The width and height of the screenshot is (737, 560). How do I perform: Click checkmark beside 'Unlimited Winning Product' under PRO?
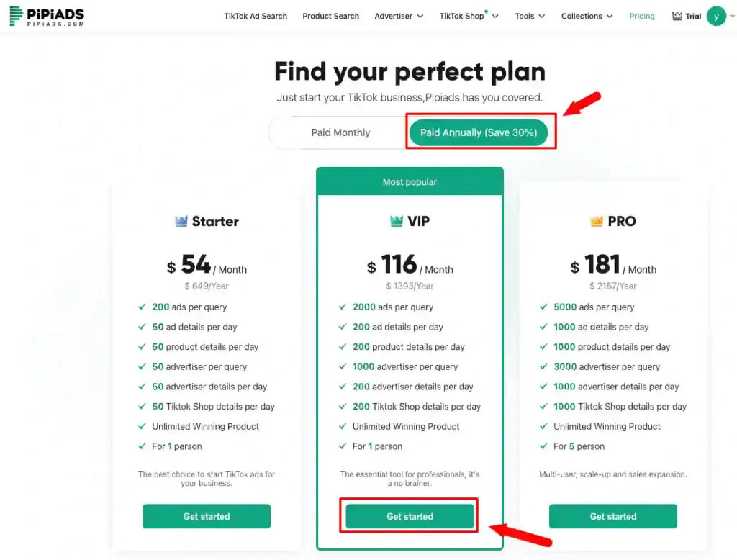pyautogui.click(x=545, y=426)
